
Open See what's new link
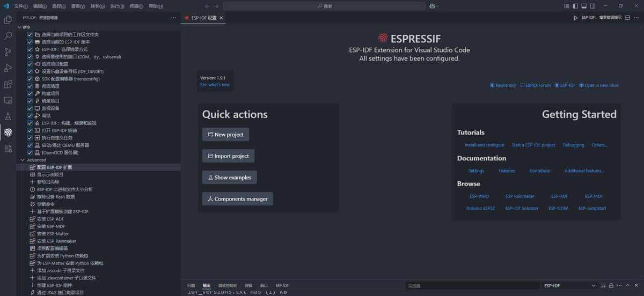pos(215,85)
